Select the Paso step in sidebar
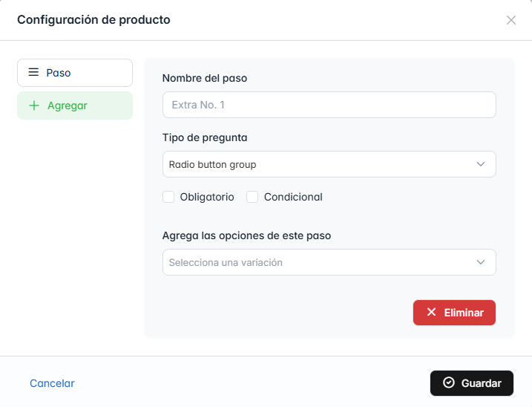 (x=75, y=73)
